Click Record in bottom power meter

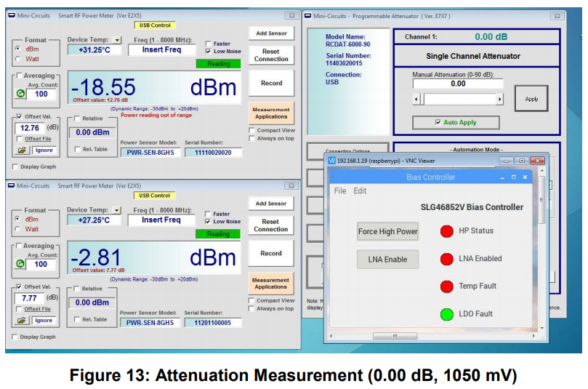(271, 253)
